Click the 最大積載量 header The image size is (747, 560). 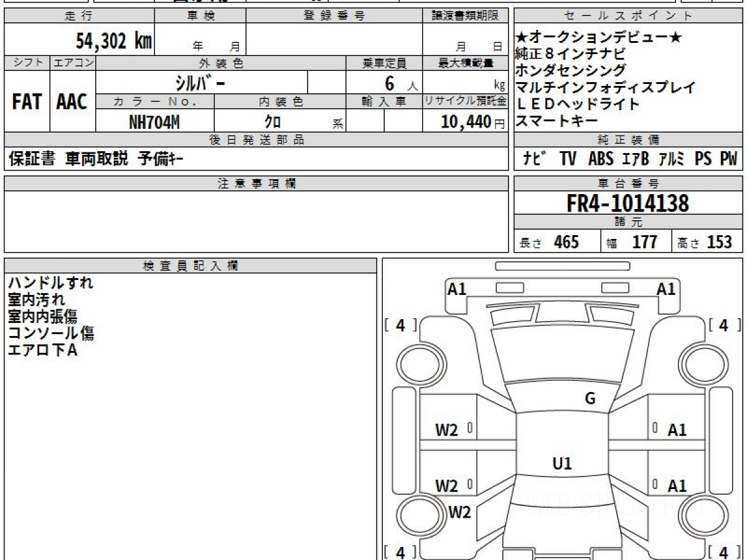pyautogui.click(x=465, y=63)
